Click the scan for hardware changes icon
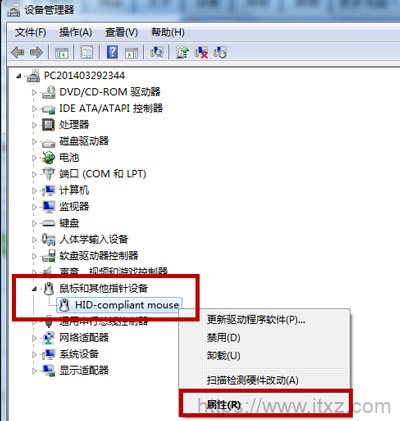The height and width of the screenshot is (421, 400). [x=157, y=52]
